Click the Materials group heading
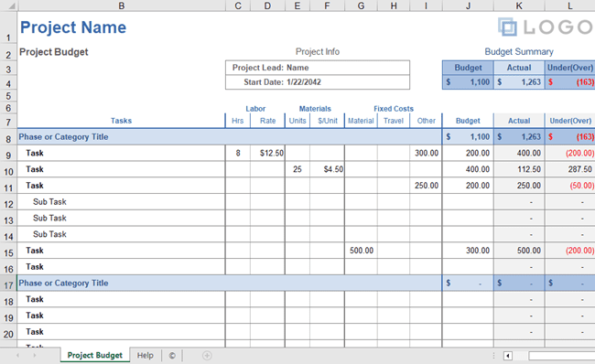Screen dimensions: 595x364 [x=315, y=109]
